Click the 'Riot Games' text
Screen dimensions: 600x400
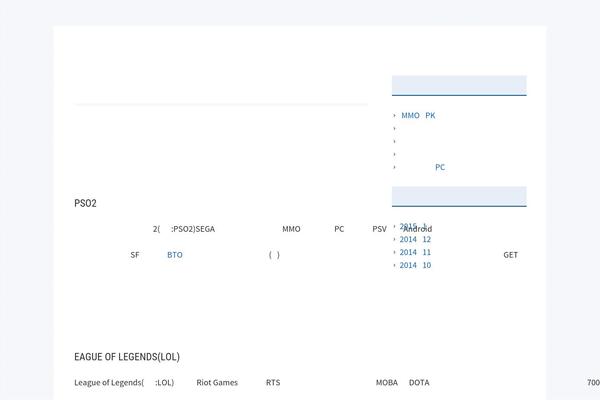(217, 382)
